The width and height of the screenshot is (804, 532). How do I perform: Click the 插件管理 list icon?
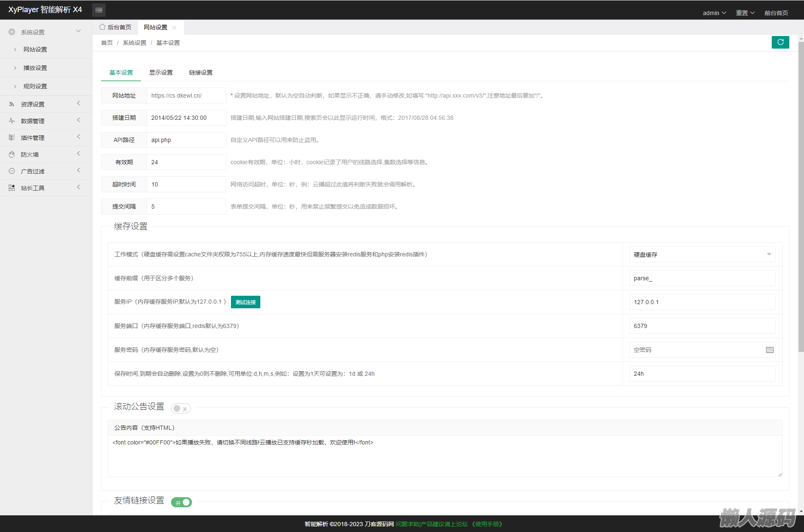click(x=12, y=137)
